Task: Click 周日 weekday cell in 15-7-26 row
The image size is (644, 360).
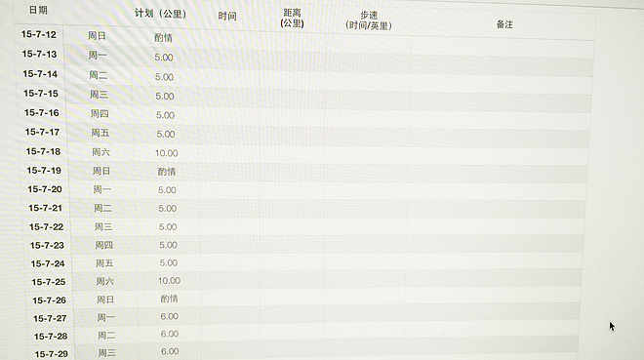Action: 105,300
